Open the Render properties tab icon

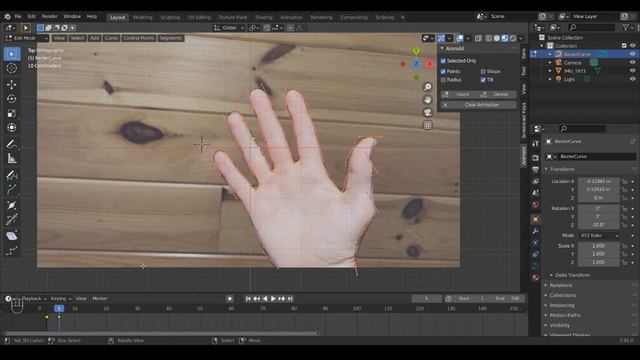point(536,158)
